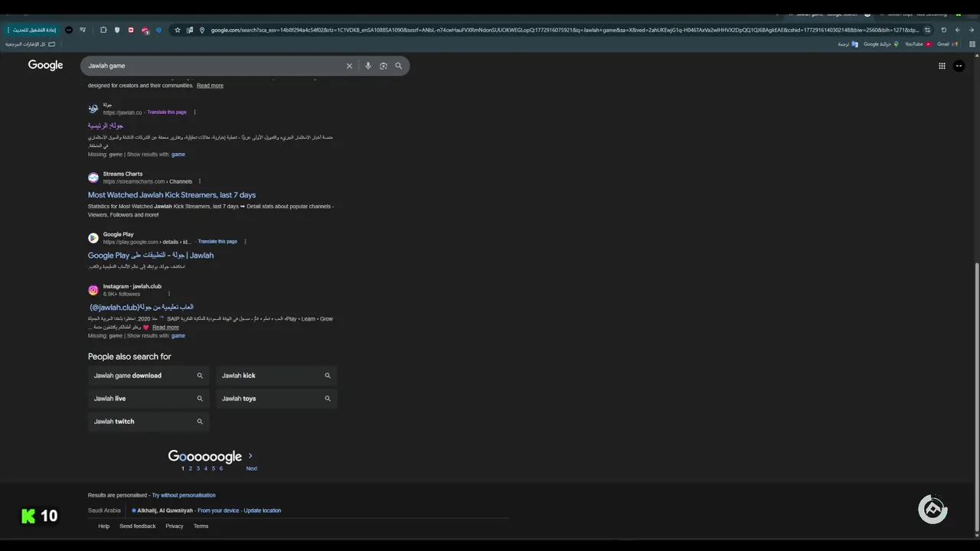Viewport: 980px width, 551px height.
Task: Clear the search query with X
Action: tap(349, 66)
